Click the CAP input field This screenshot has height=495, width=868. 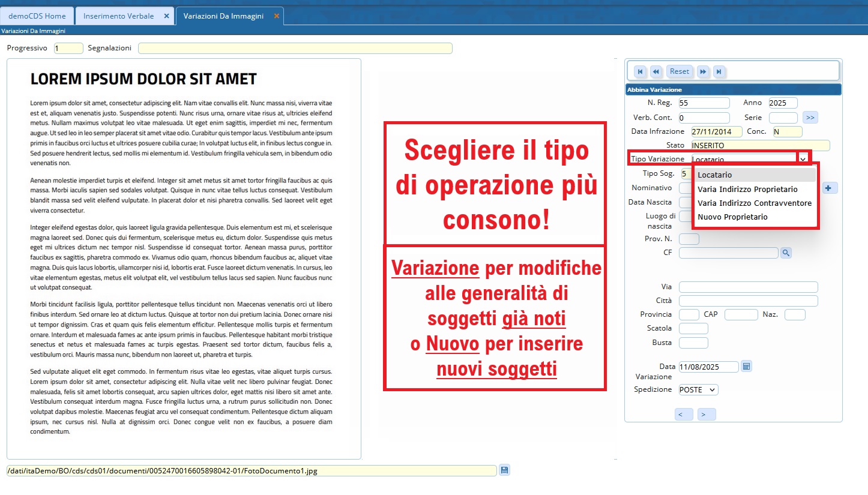(741, 314)
